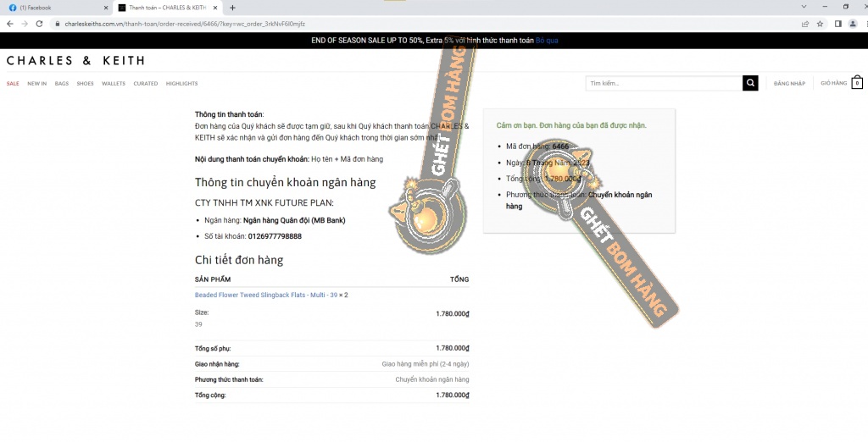Image resolution: width=868 pixels, height=442 pixels.
Task: Click the browser back arrow
Action: click(9, 24)
